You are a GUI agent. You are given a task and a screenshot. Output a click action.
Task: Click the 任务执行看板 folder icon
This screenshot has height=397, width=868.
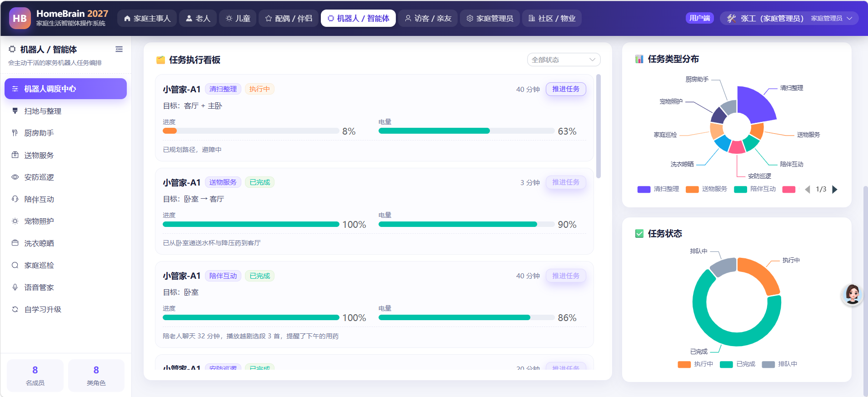click(x=160, y=60)
